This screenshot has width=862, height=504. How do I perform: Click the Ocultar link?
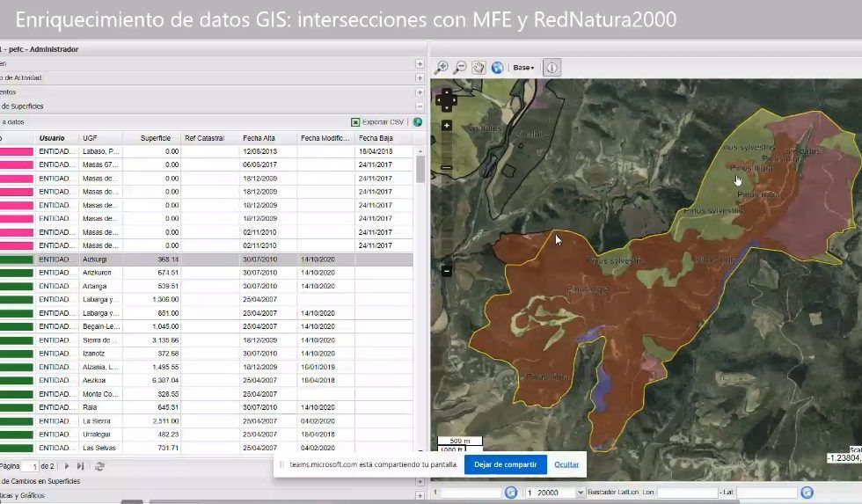566,464
